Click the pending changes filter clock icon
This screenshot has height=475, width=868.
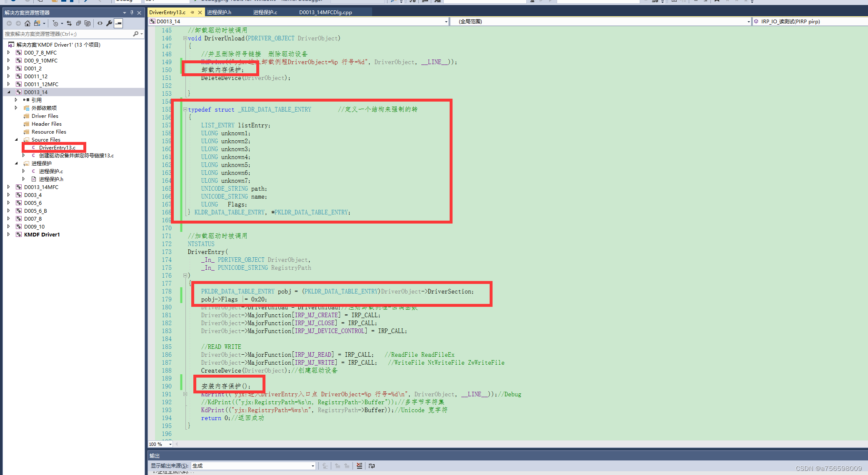56,23
